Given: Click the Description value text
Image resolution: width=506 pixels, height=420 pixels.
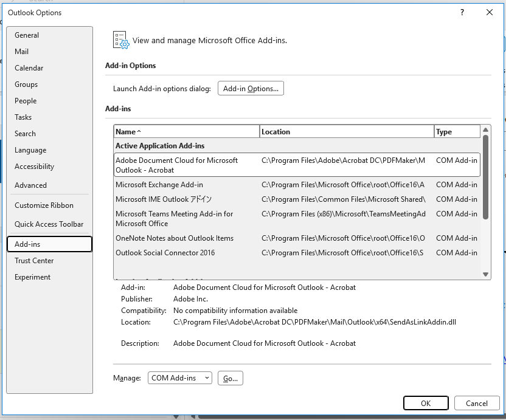Looking at the screenshot, I should point(265,343).
